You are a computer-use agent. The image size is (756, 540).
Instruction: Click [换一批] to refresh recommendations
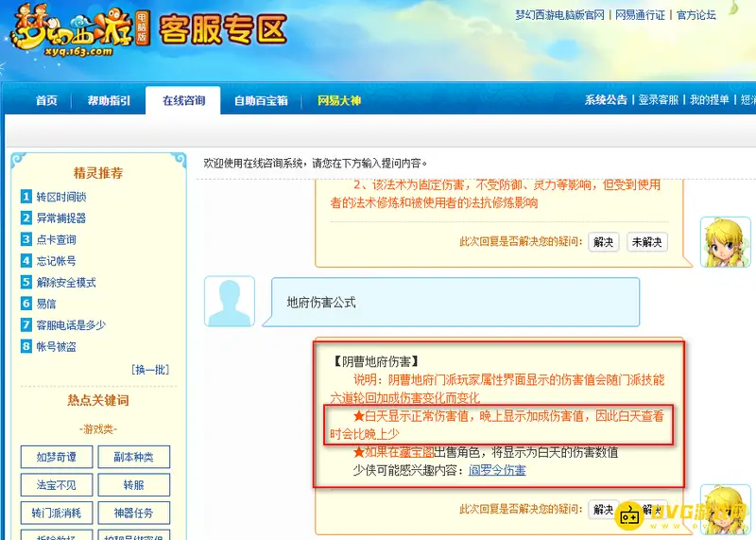pyautogui.click(x=150, y=370)
